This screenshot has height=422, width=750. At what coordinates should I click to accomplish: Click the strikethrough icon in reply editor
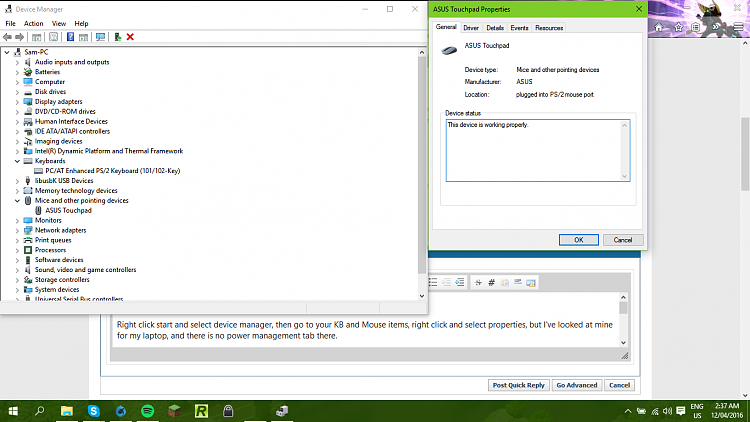click(478, 282)
